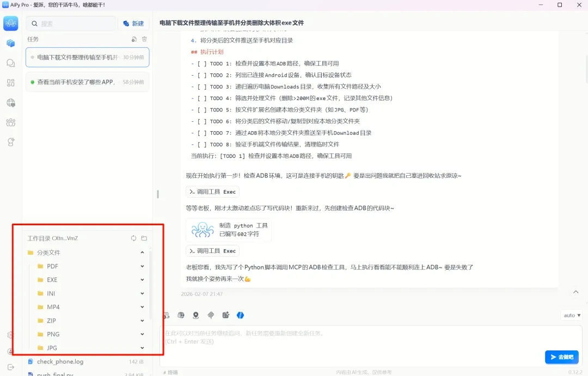This screenshot has height=376, width=588.
Task: Click the EXE folder icon
Action: [40, 280]
